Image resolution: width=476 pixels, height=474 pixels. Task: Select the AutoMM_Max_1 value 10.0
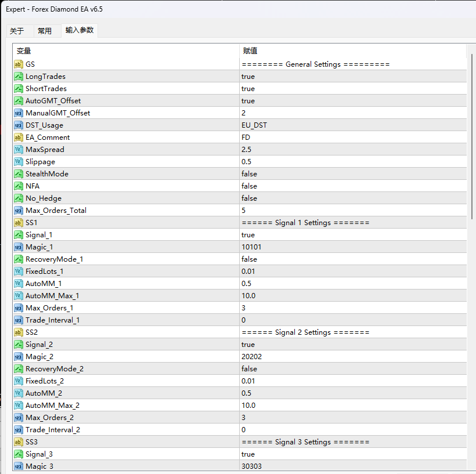248,295
